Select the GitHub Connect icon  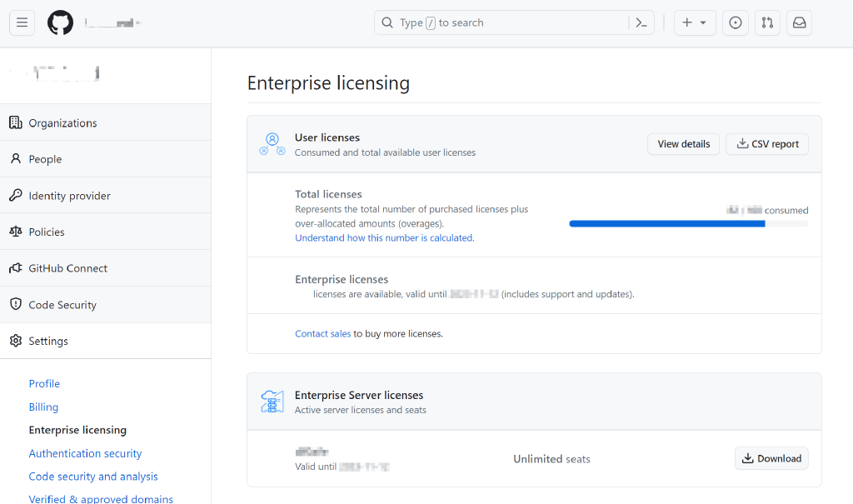(x=15, y=267)
